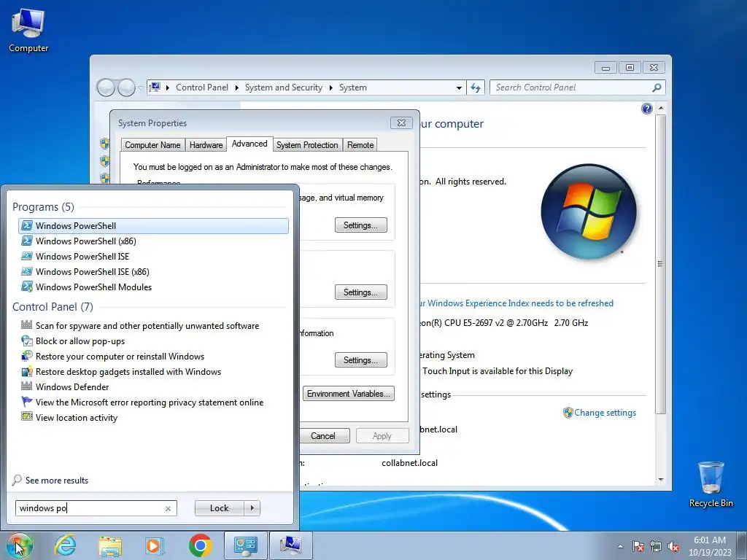The image size is (747, 560).
Task: Click the network tray icon
Action: click(656, 546)
